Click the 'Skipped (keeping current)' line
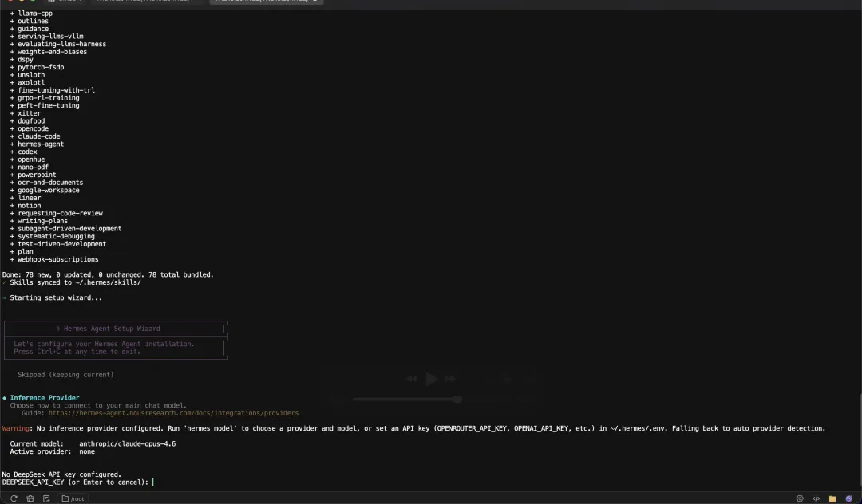862x504 pixels. [x=65, y=375]
